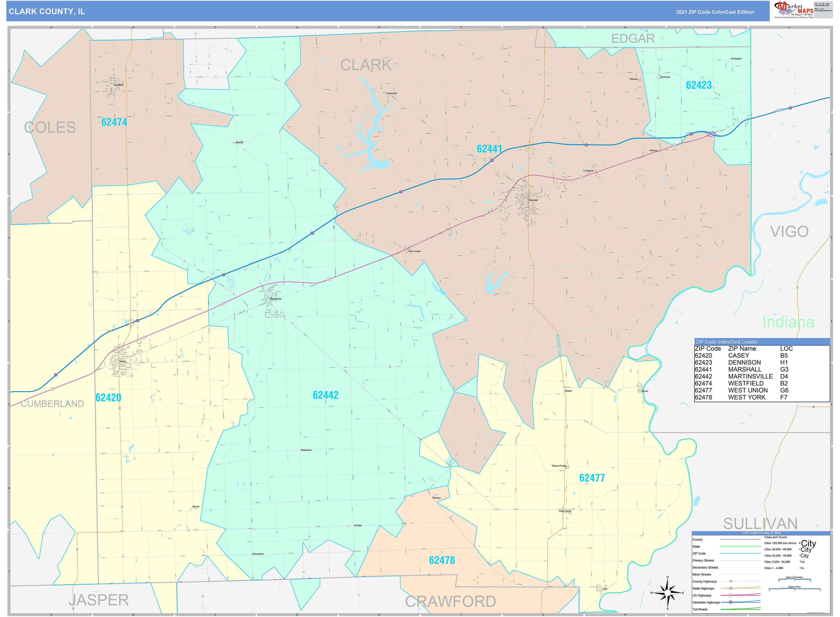Click the Interstate Highways shield in legend
840x617 pixels.
(x=731, y=602)
